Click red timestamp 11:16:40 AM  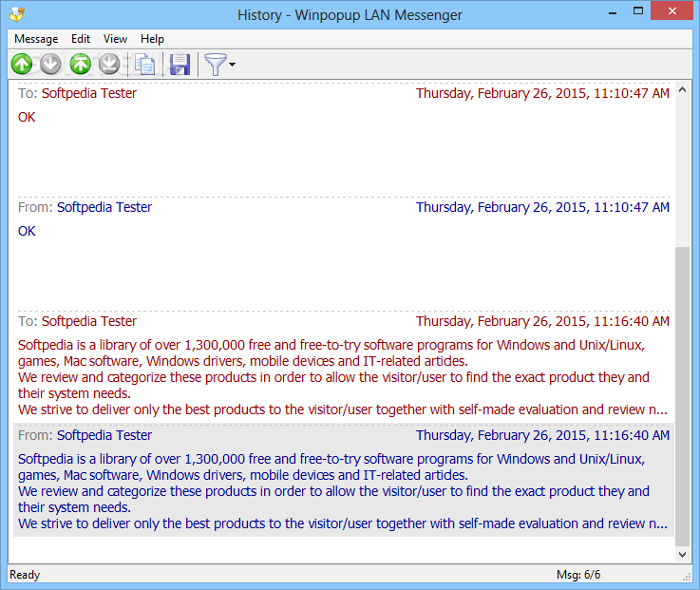pyautogui.click(x=542, y=321)
